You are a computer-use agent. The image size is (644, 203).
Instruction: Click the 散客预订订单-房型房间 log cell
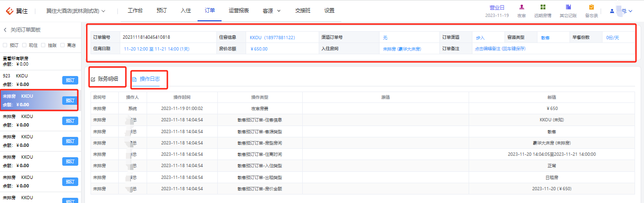260,143
